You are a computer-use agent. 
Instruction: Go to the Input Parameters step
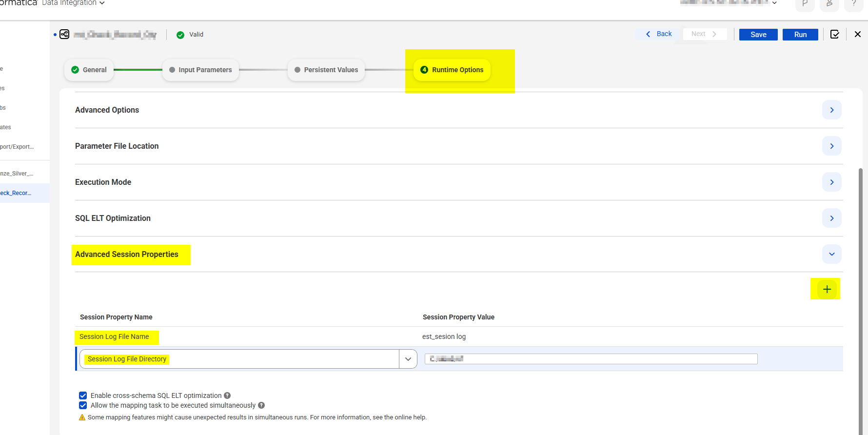pyautogui.click(x=200, y=70)
